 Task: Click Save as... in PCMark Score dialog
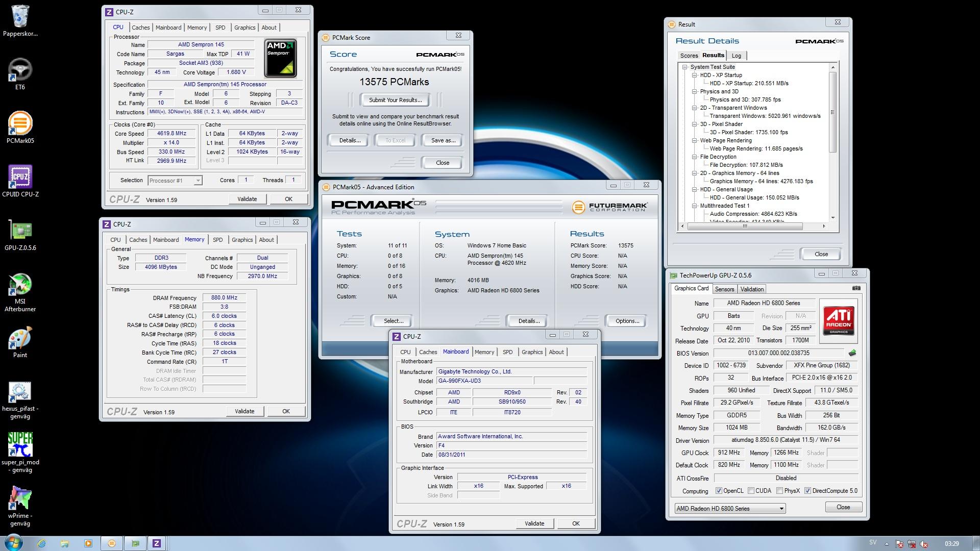point(443,140)
